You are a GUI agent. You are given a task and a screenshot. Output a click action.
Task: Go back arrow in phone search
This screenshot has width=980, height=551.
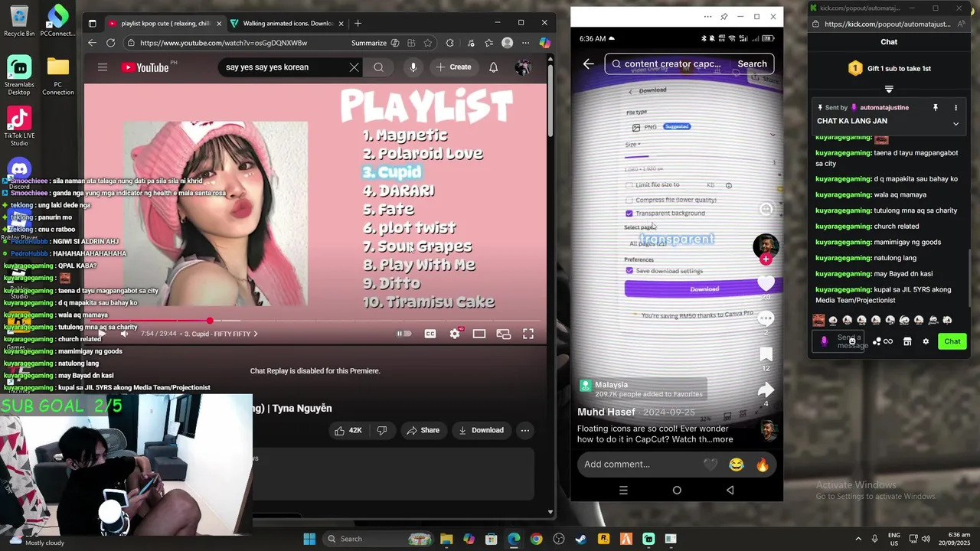(589, 64)
